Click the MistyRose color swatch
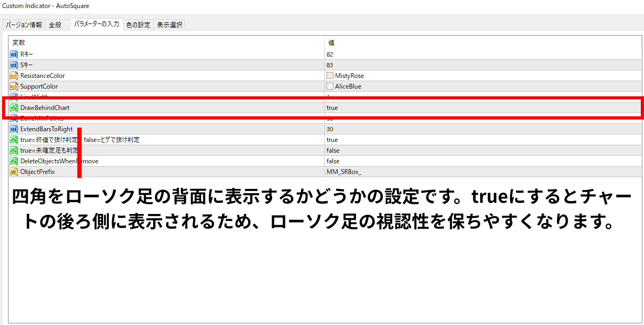 tap(330, 76)
